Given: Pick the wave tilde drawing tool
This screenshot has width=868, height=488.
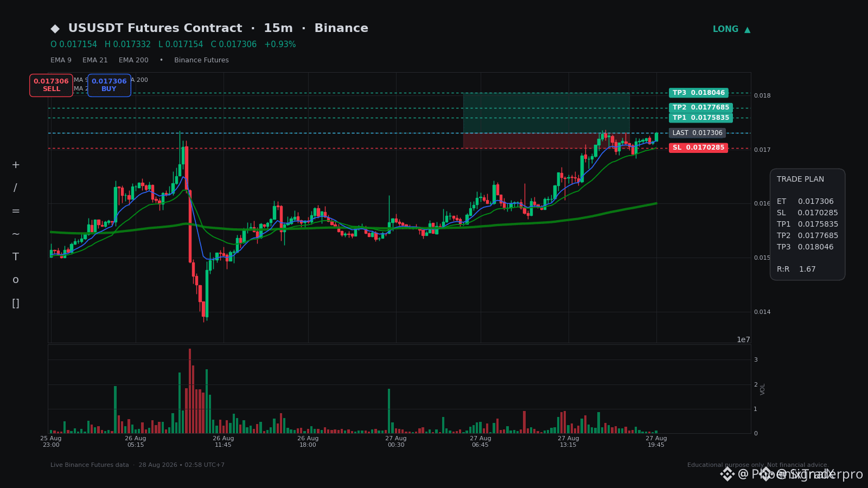Looking at the screenshot, I should [x=16, y=234].
